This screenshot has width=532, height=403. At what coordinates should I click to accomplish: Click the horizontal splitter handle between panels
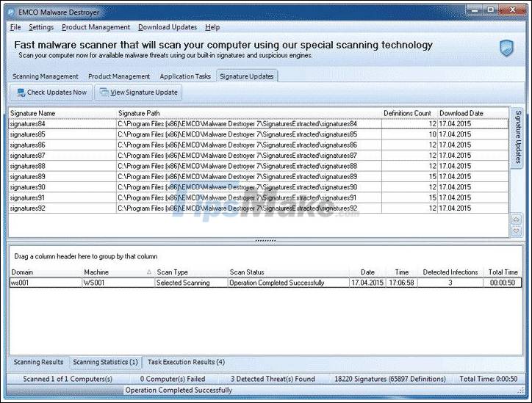[x=265, y=241]
